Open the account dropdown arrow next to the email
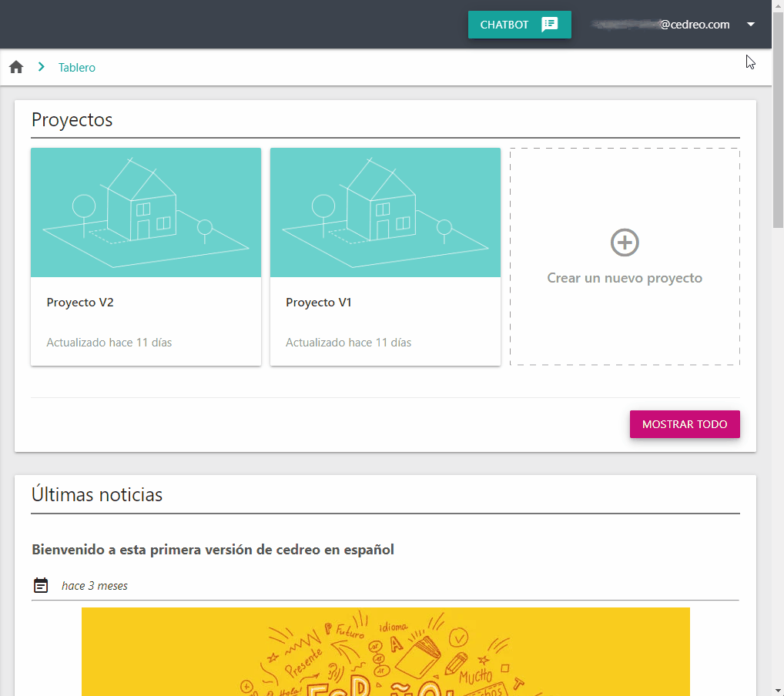 point(751,25)
